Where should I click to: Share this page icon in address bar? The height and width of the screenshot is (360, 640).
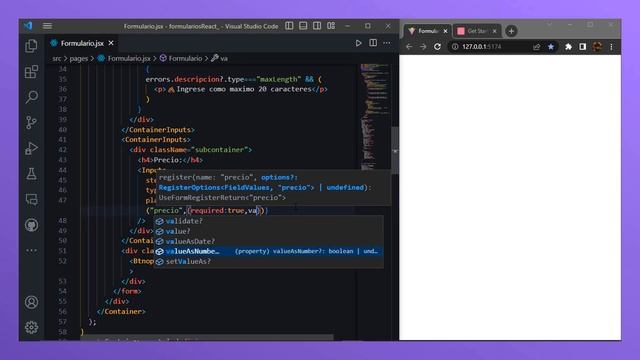point(536,47)
